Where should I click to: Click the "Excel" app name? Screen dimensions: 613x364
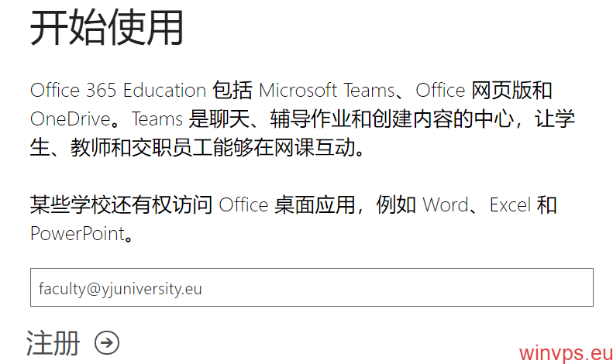tap(510, 205)
